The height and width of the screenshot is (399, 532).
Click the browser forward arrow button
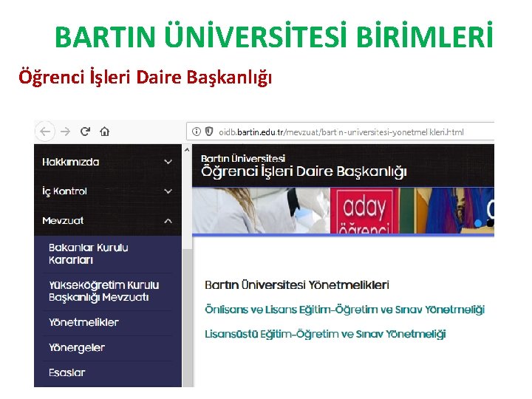[x=66, y=132]
